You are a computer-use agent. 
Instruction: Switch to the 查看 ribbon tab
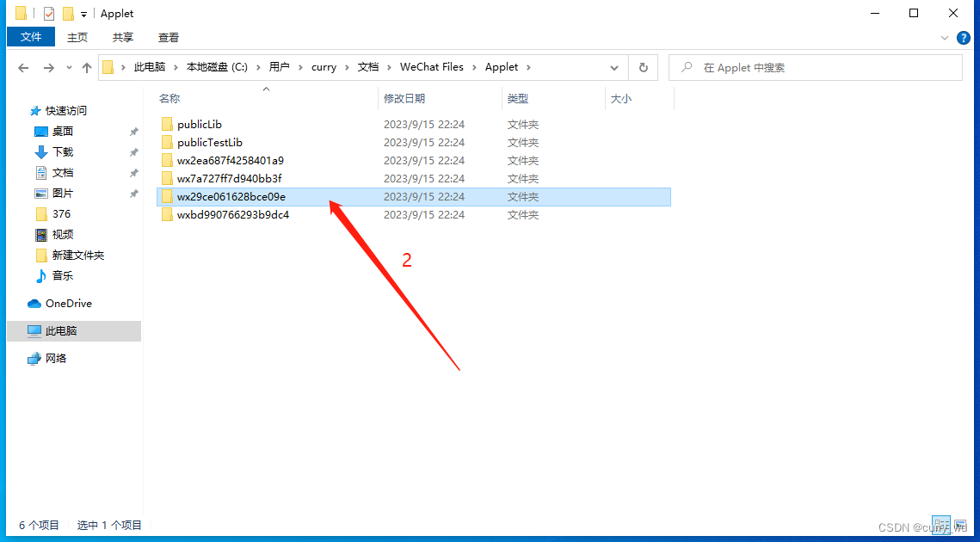pos(168,37)
